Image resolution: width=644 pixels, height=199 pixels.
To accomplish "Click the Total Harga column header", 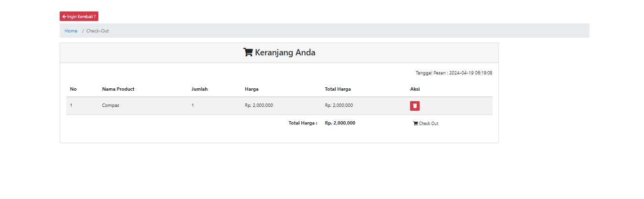I will pyautogui.click(x=338, y=89).
